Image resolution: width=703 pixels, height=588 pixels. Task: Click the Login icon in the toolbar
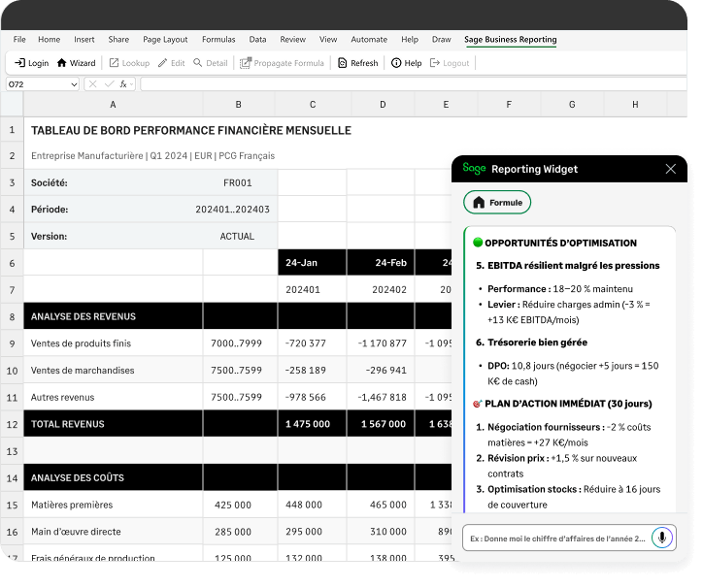coord(19,63)
